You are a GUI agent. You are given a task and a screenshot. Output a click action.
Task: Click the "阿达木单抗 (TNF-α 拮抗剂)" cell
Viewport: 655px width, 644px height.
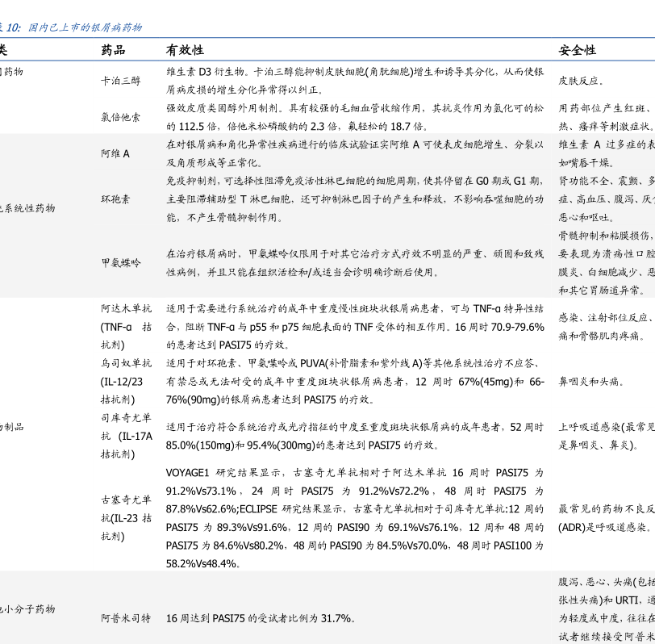pos(126,327)
